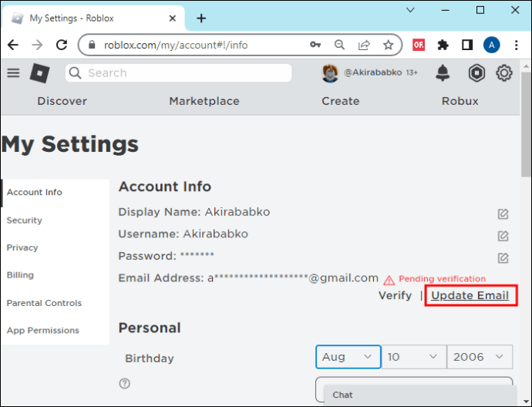Screen dimensions: 532x407
Task: Open the birthday month dropdown showing Aug
Action: (x=348, y=357)
